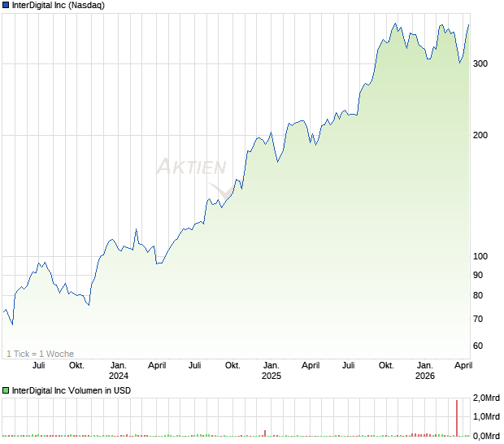This screenshot has width=504, height=444.
Task: Click the blue InterDigital legend square
Action: pos(6,5)
